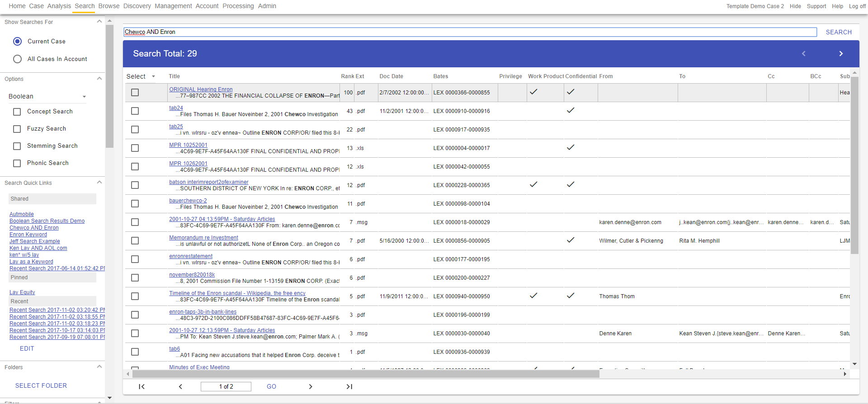This screenshot has height=404, width=868.
Task: Turn on Stemming Search option
Action: 17,146
